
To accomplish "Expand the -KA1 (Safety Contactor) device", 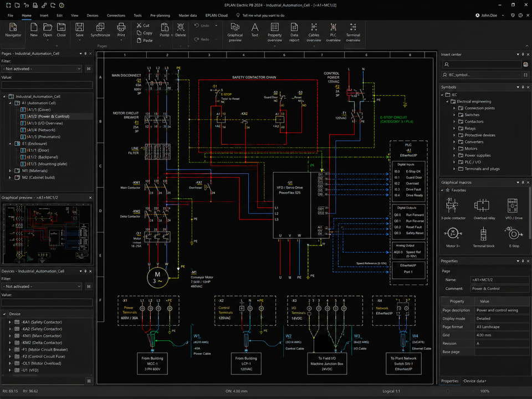I will coord(10,322).
